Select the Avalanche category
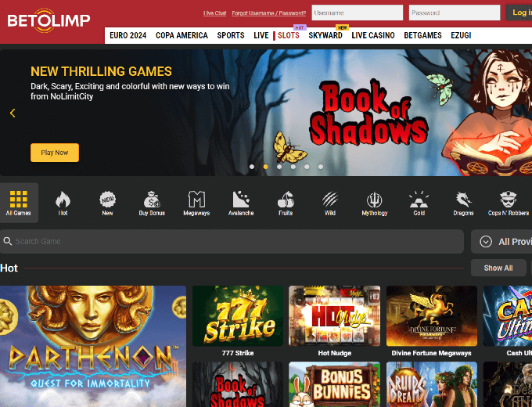The width and height of the screenshot is (532, 407). (241, 203)
